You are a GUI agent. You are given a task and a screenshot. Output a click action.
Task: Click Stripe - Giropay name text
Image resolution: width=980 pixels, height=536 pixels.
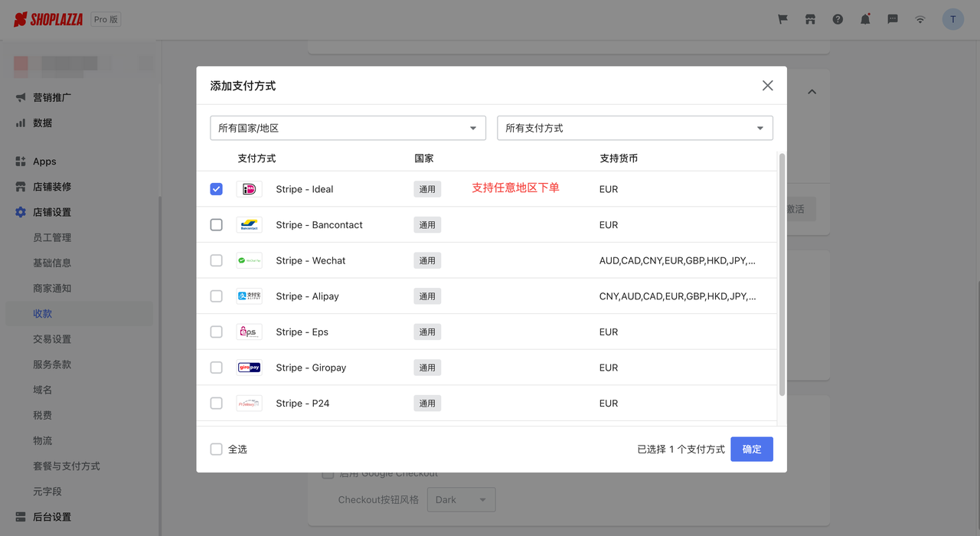coord(311,368)
